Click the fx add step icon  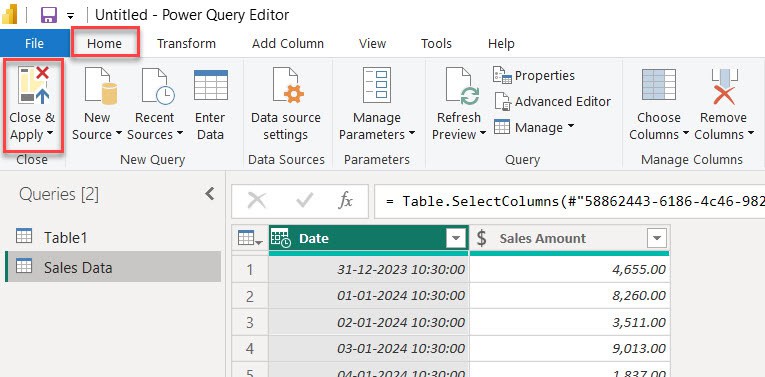345,200
